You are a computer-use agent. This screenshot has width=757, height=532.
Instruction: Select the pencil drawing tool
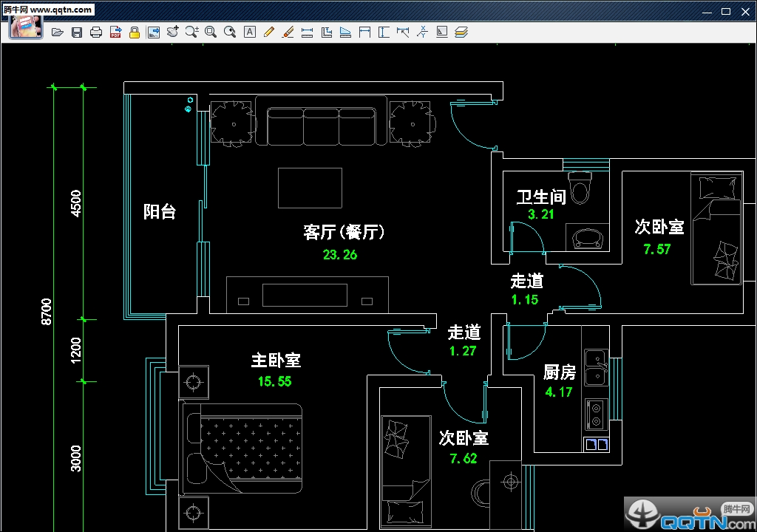tap(269, 32)
